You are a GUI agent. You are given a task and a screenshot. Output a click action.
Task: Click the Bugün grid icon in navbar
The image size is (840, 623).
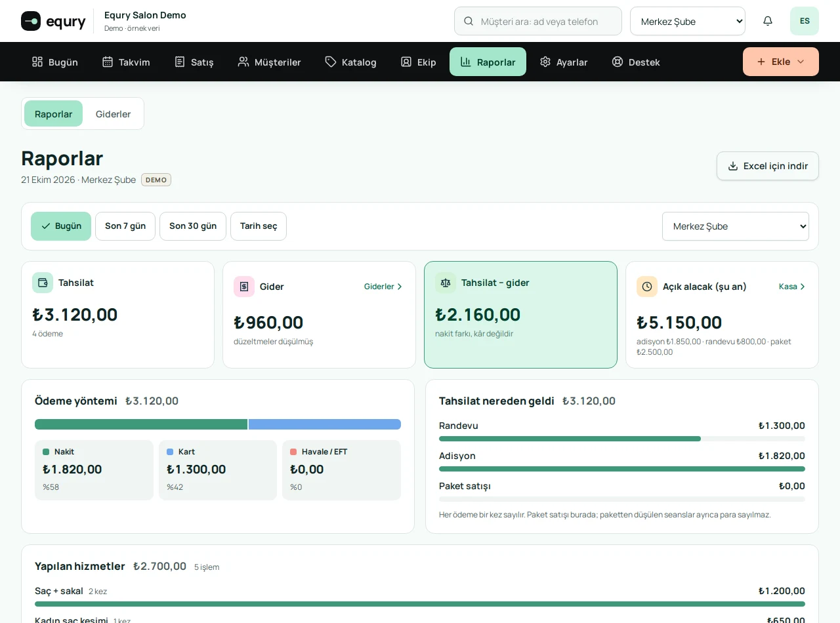[37, 62]
